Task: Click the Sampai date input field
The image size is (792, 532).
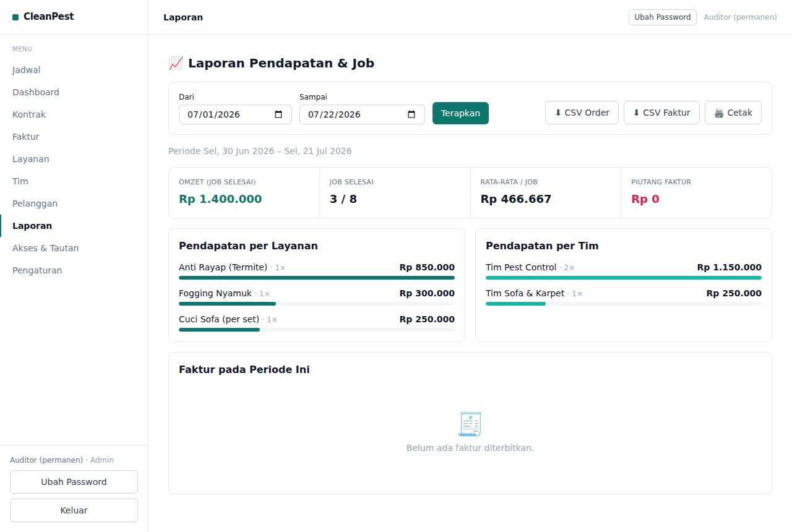Action: coord(362,114)
